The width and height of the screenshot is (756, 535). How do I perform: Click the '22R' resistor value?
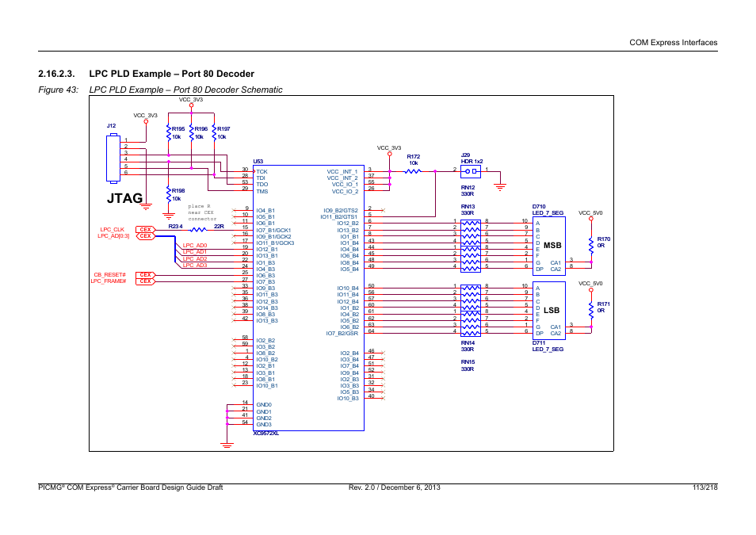point(219,226)
